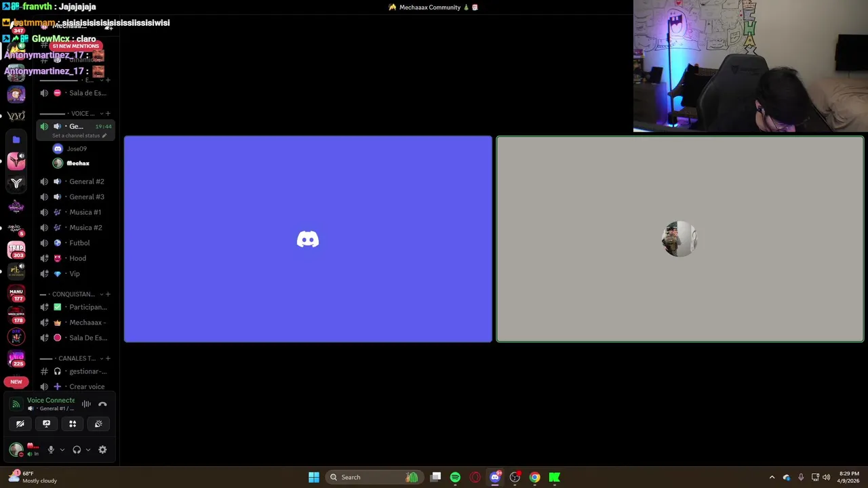Open volume control in system tray
868x488 pixels.
click(827, 477)
